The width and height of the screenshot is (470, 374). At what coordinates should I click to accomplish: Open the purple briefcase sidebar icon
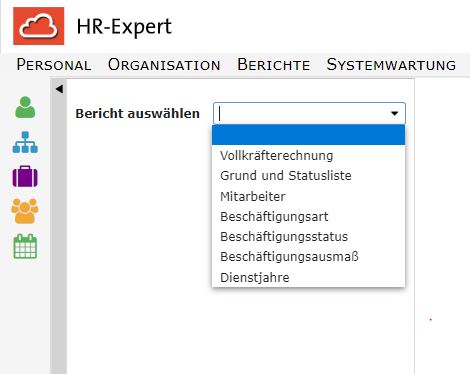25,176
